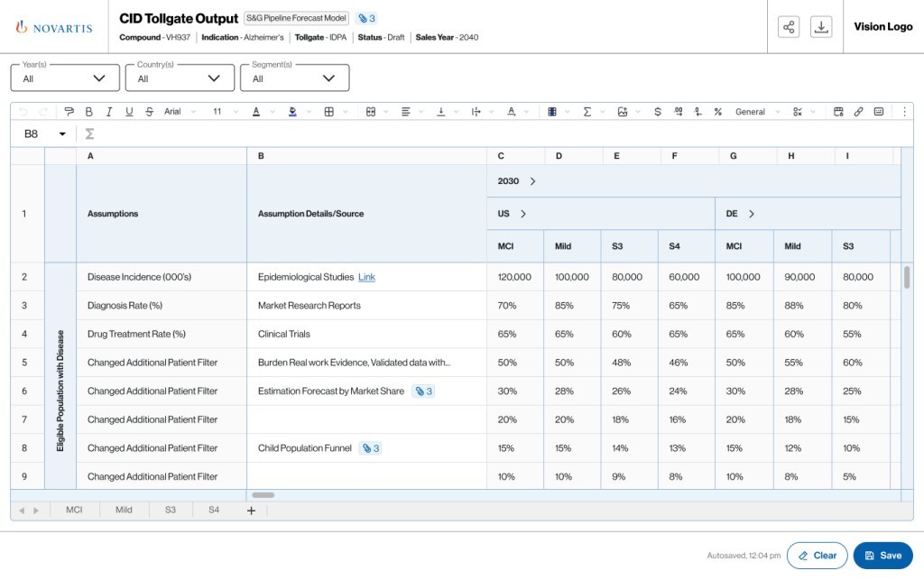This screenshot has width=924, height=580.
Task: Click the download icon in the header
Action: coord(821,27)
